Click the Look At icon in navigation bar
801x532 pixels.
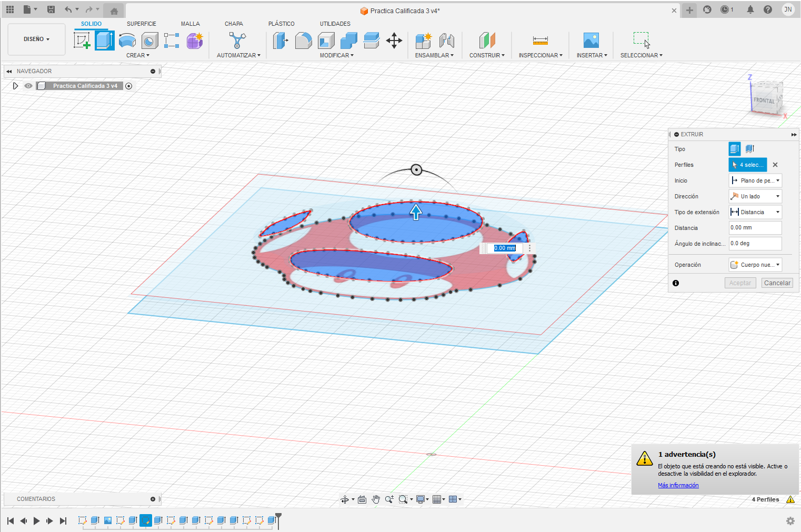point(362,499)
